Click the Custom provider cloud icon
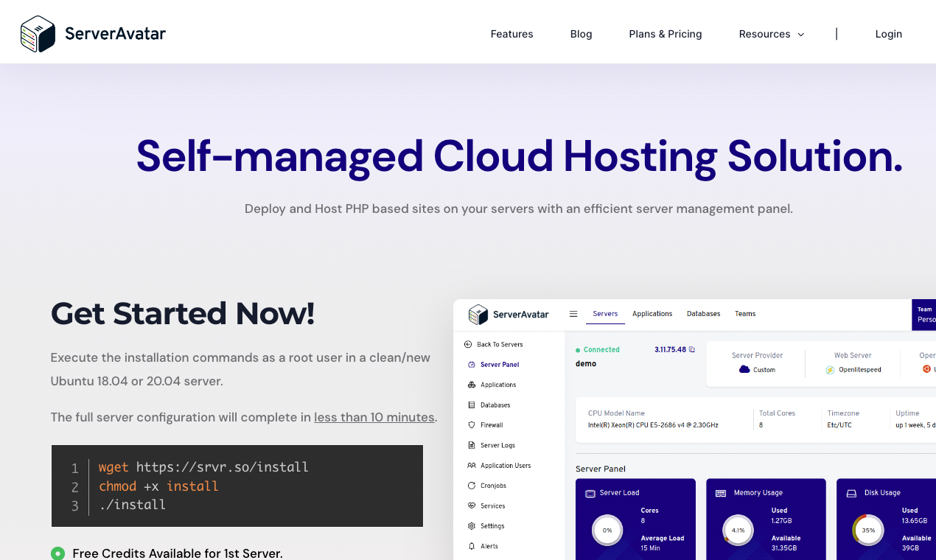Image resolution: width=936 pixels, height=560 pixels. 744,369
